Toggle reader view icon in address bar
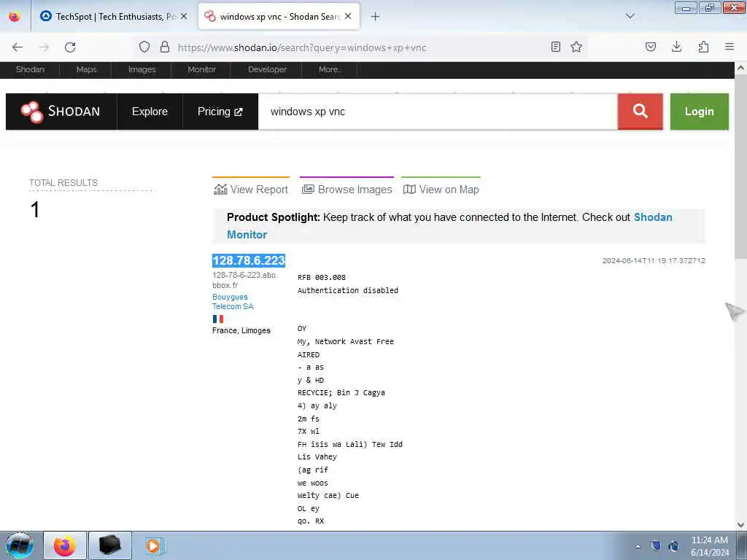The height and width of the screenshot is (560, 747). [555, 47]
